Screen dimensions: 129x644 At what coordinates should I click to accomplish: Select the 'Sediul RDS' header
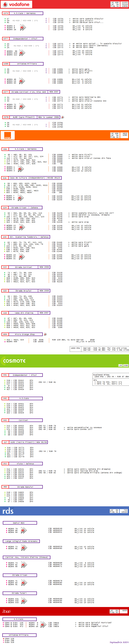coord(20,523)
